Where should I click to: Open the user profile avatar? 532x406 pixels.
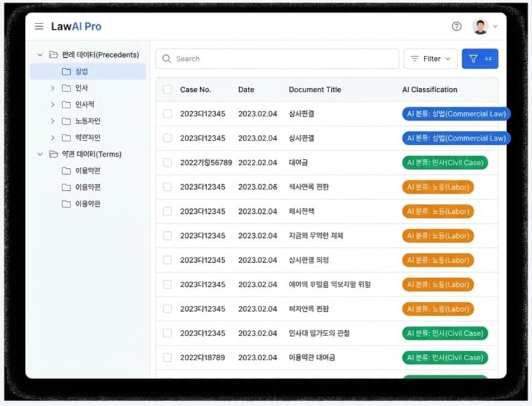(480, 27)
